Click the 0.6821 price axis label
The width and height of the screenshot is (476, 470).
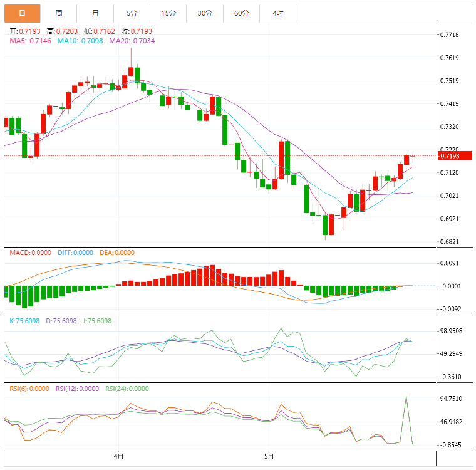[450, 242]
